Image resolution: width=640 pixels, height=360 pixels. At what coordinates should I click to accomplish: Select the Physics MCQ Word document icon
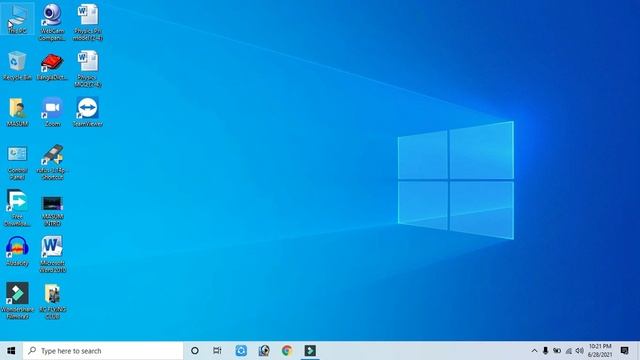tap(87, 68)
